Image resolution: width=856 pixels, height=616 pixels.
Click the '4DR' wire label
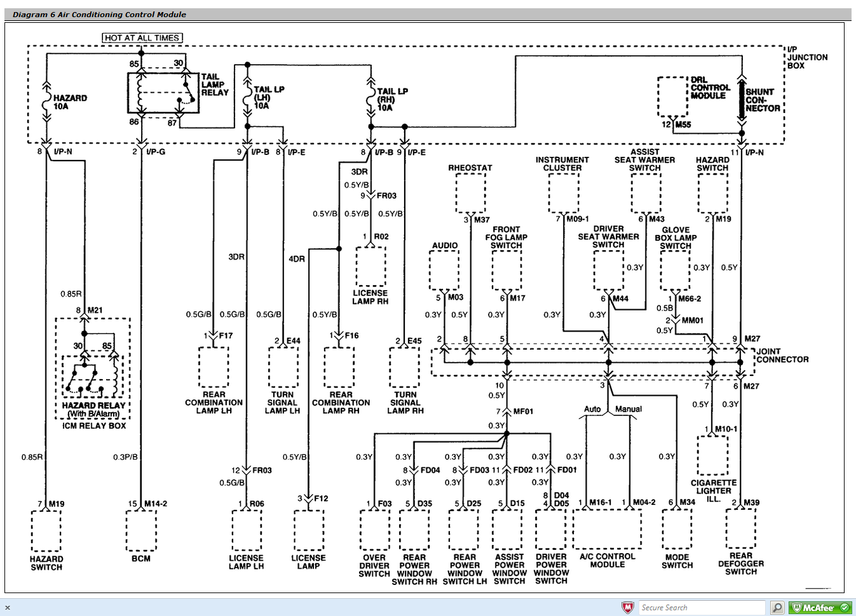coord(297,258)
